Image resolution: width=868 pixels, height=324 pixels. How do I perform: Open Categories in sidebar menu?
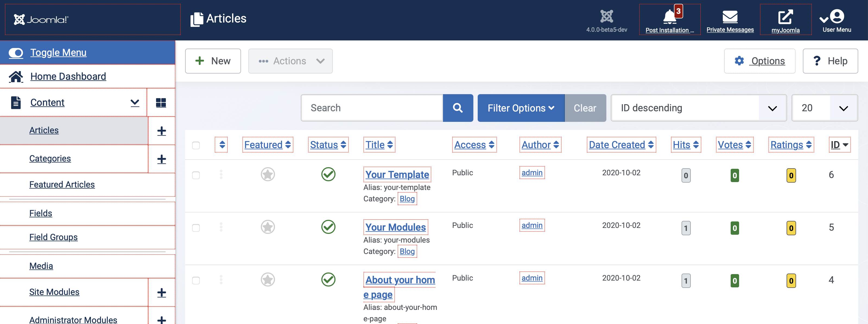[50, 159]
